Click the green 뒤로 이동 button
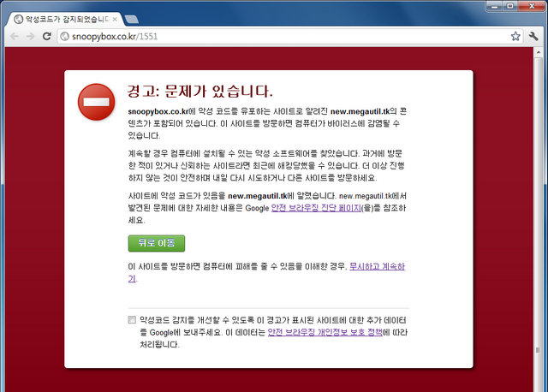Screen dimensions: 548x392 (x=157, y=243)
